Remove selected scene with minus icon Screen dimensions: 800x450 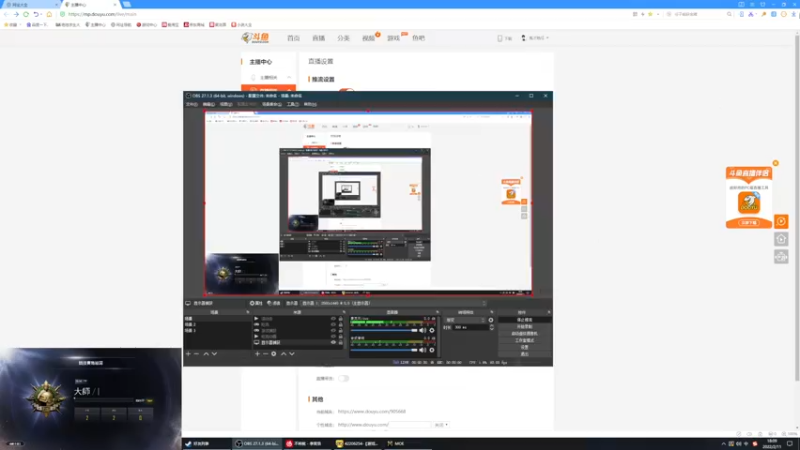pos(196,354)
